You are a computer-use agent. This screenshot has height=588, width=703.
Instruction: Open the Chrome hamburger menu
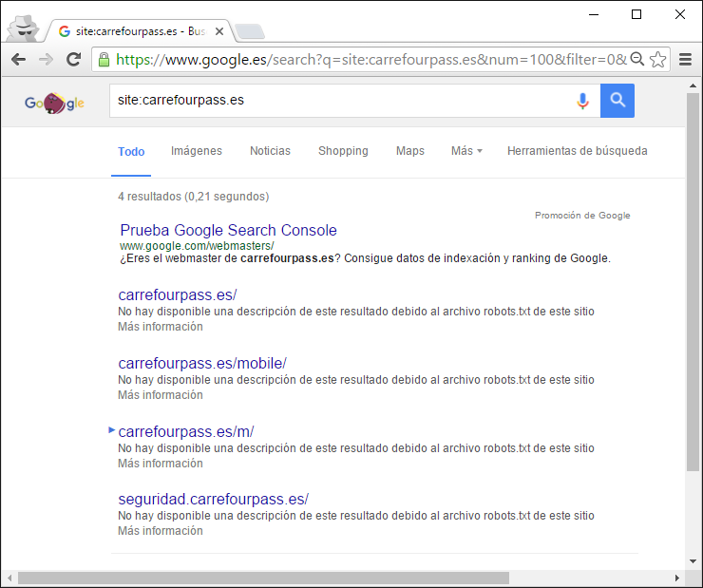(685, 59)
